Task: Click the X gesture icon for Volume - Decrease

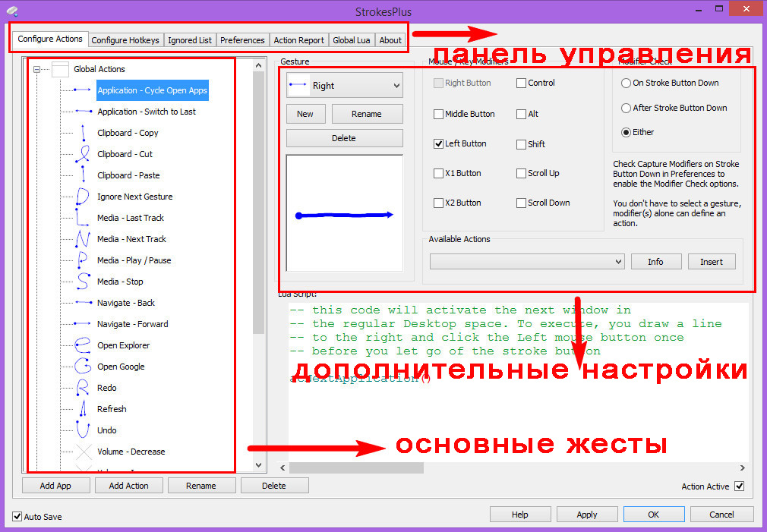Action: 84,452
